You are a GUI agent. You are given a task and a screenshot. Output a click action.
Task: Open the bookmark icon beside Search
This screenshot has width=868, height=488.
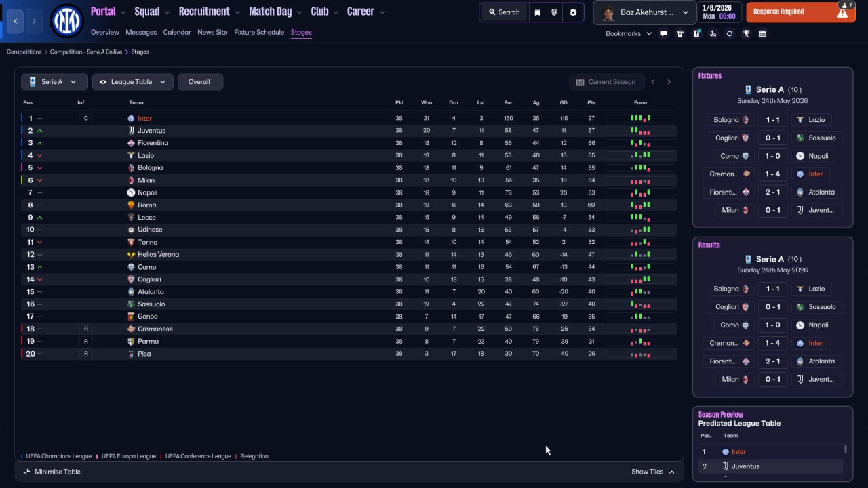point(537,12)
